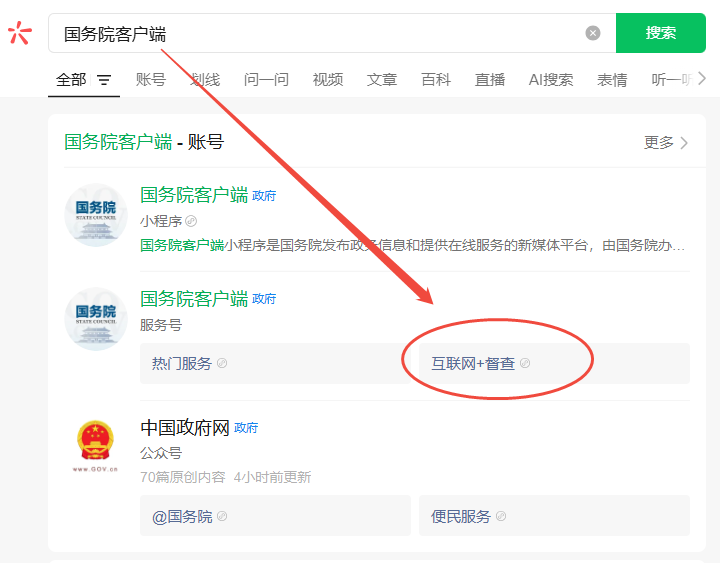Screen dimensions: 720x563
Task: Click the 政府 tag on the mini program result
Action: click(264, 196)
